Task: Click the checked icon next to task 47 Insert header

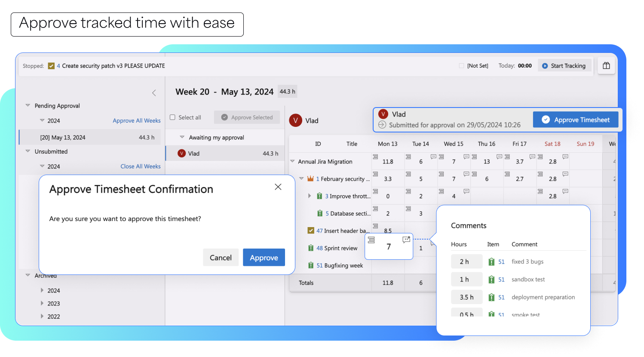Action: point(311,231)
